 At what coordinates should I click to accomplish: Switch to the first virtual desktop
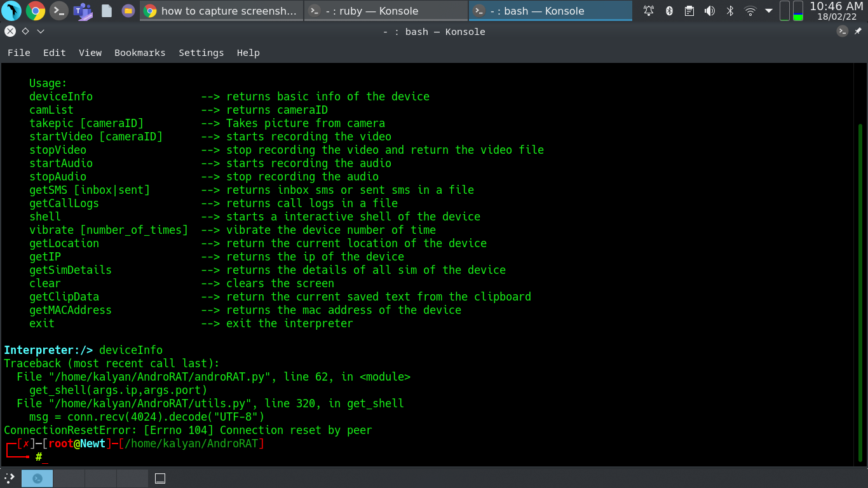pos(37,478)
